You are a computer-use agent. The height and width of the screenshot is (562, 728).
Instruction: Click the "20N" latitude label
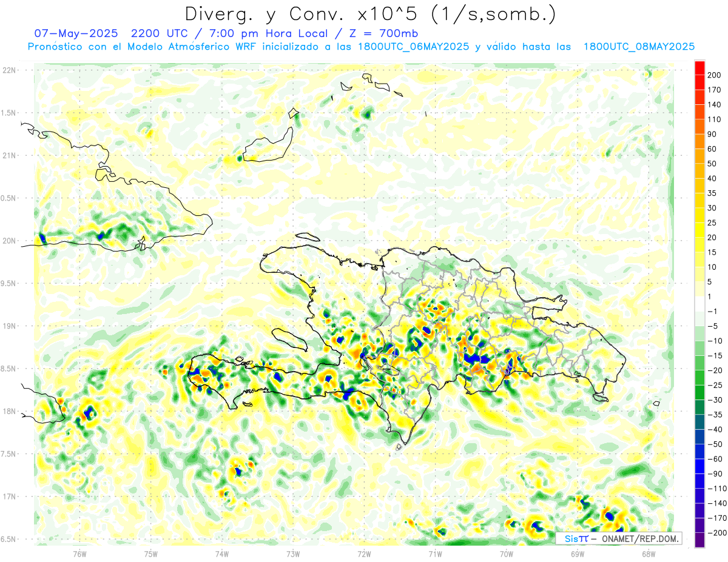click(9, 241)
